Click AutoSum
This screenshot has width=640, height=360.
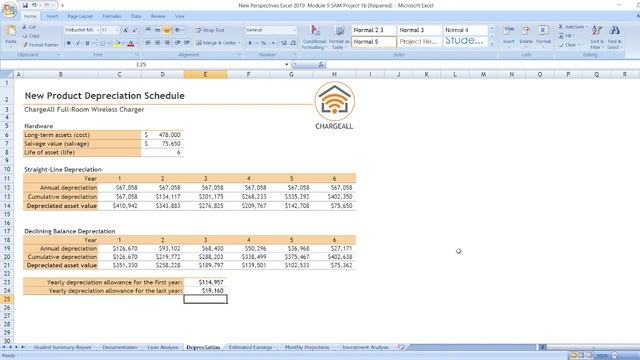click(571, 27)
